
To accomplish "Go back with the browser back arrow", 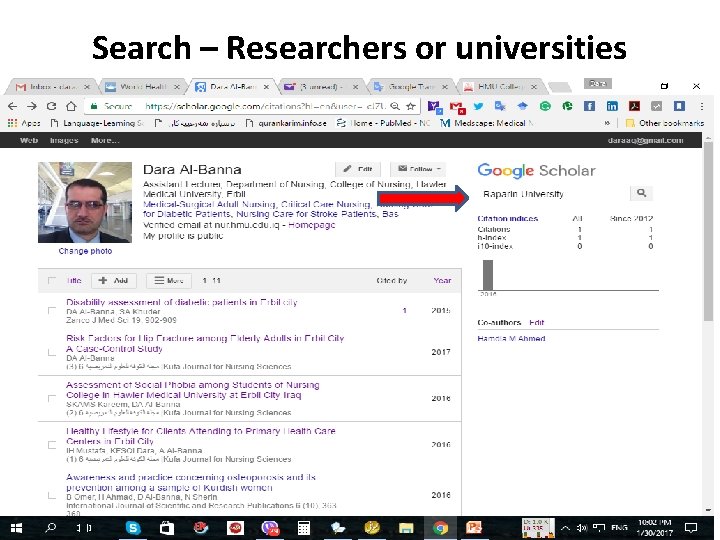I will 13,107.
